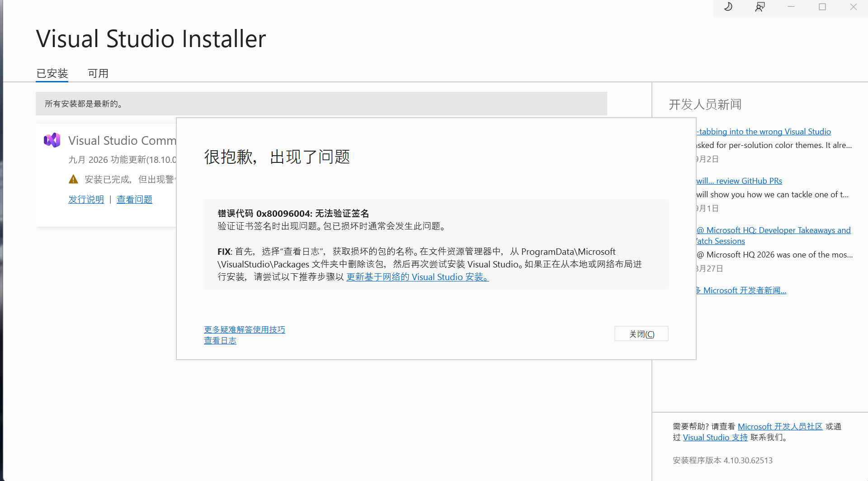
Task: Click the 安装程序版本 4.10.30.62513 text
Action: point(723,461)
